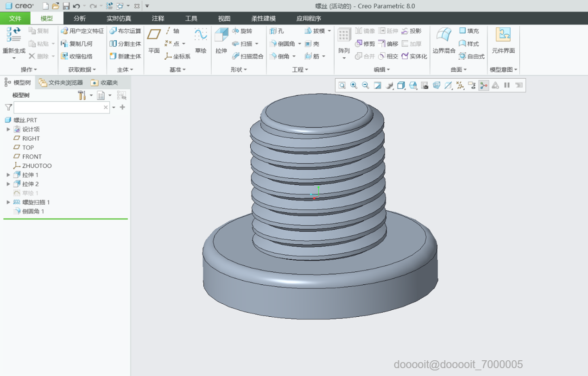Click the 孔 (Hole) feature tool
The width and height of the screenshot is (588, 376).
click(x=274, y=31)
